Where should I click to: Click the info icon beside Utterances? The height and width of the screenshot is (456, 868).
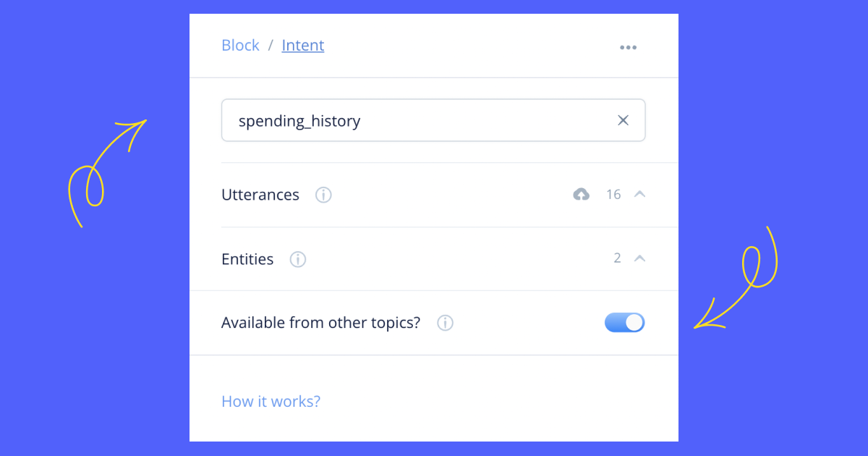(x=323, y=195)
